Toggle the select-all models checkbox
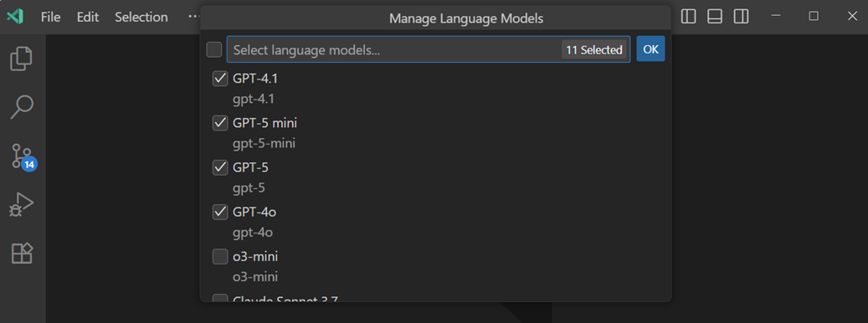868x323 pixels. point(214,49)
